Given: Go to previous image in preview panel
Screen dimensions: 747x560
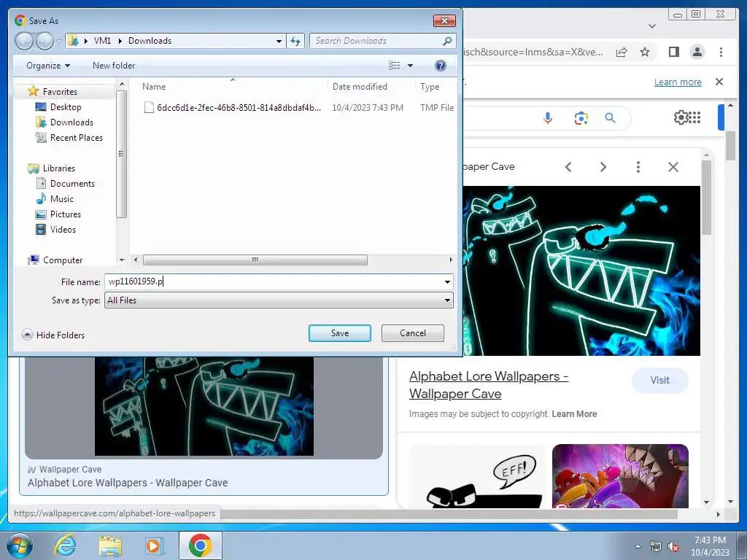Looking at the screenshot, I should pyautogui.click(x=568, y=167).
